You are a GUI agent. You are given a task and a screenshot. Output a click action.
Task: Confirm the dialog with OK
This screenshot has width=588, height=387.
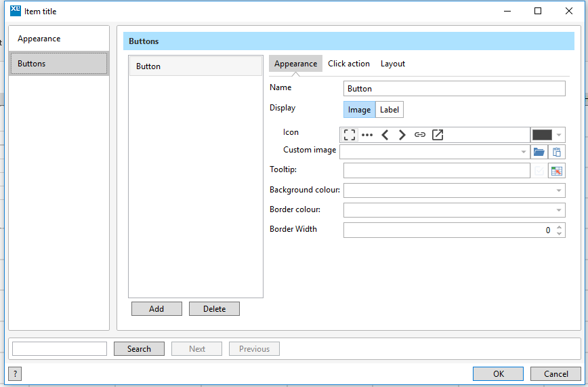pyautogui.click(x=498, y=374)
